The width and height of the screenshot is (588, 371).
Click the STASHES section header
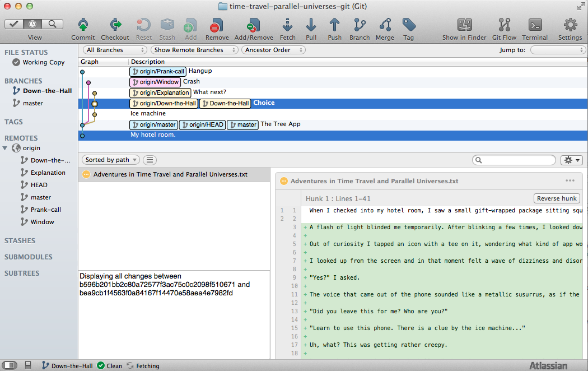pos(20,241)
